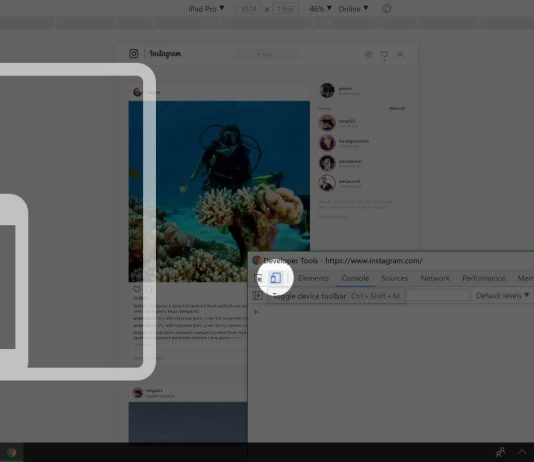This screenshot has height=462, width=534.
Task: Open the third story avatar in list
Action: (327, 163)
